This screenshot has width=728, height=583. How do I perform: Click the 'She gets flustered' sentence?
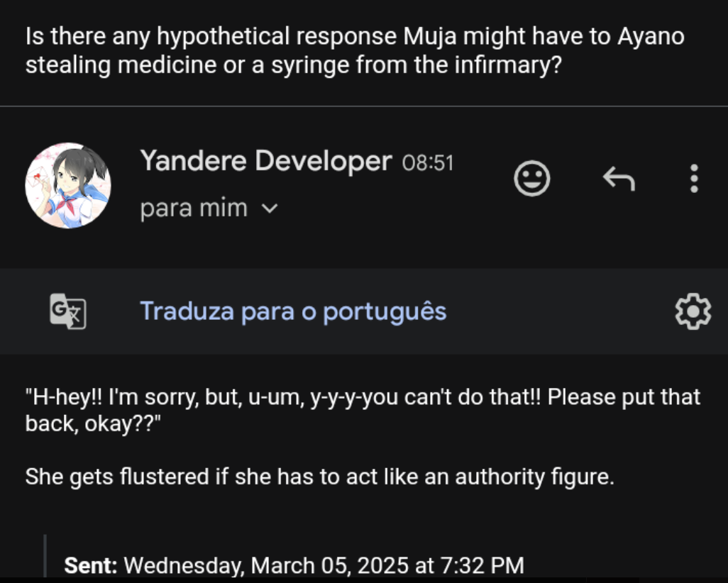[x=319, y=477]
